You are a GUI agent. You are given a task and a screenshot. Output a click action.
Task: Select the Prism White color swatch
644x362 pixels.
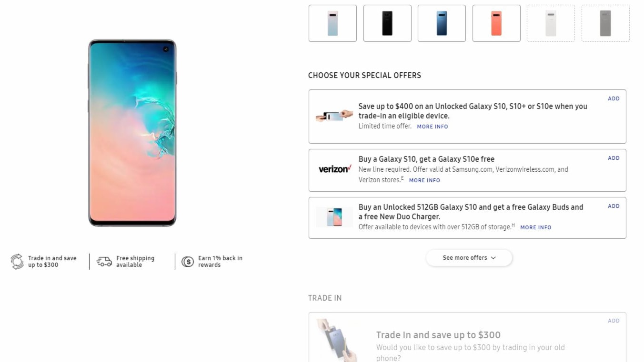point(332,23)
